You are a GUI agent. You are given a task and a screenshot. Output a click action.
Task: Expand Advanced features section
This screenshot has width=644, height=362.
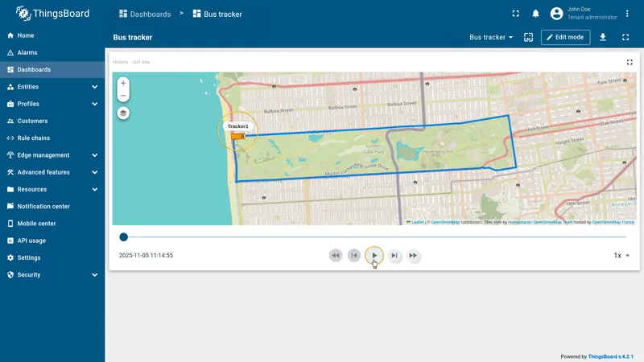click(x=52, y=172)
